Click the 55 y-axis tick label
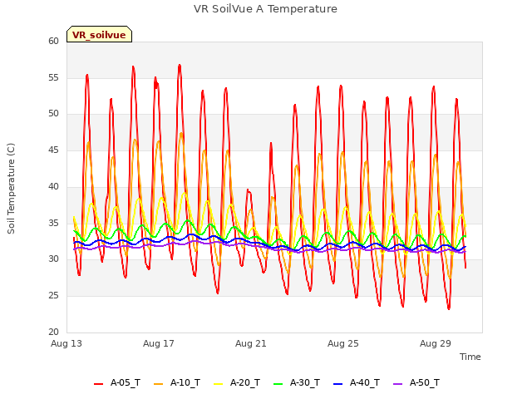This screenshot has width=532, height=399. point(53,77)
